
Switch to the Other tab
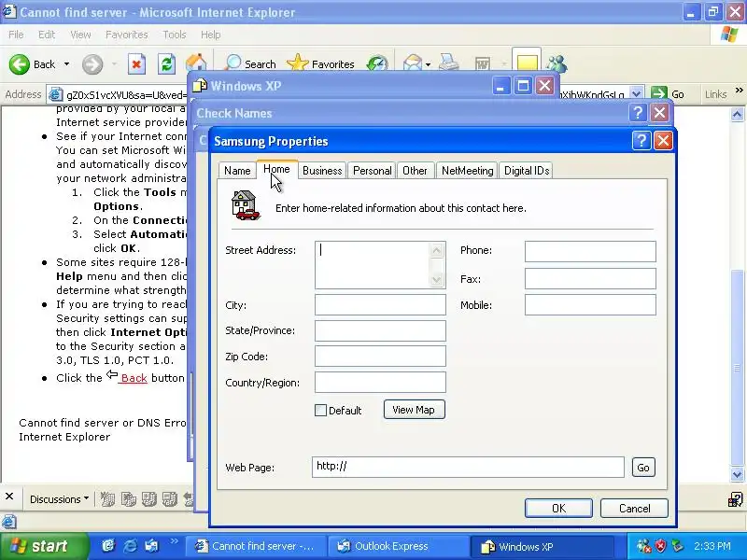[415, 171]
